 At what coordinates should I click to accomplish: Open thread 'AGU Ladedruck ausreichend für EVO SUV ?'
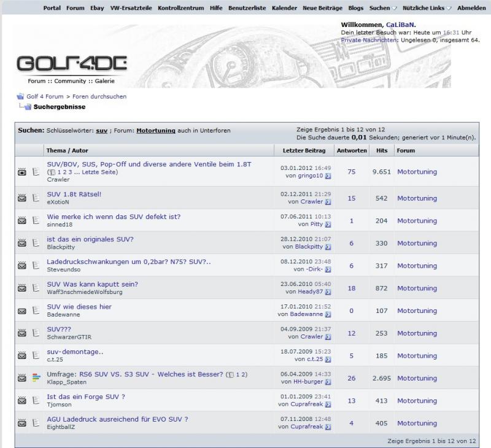click(x=117, y=419)
